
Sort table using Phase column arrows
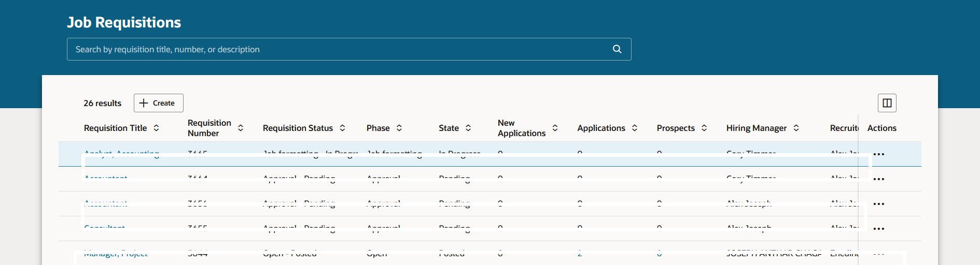pyautogui.click(x=399, y=128)
